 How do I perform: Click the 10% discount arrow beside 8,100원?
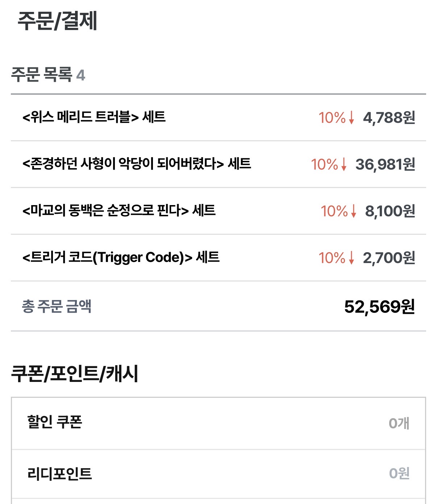[x=353, y=211]
